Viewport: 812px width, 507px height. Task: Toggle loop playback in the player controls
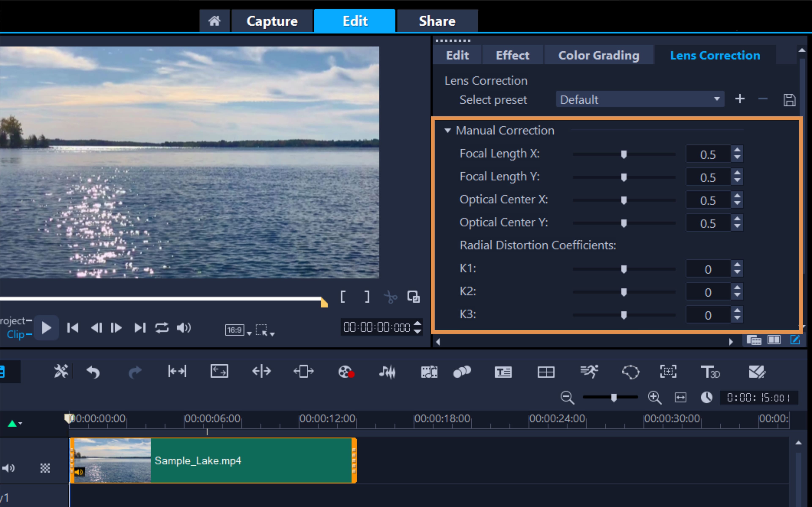click(162, 328)
